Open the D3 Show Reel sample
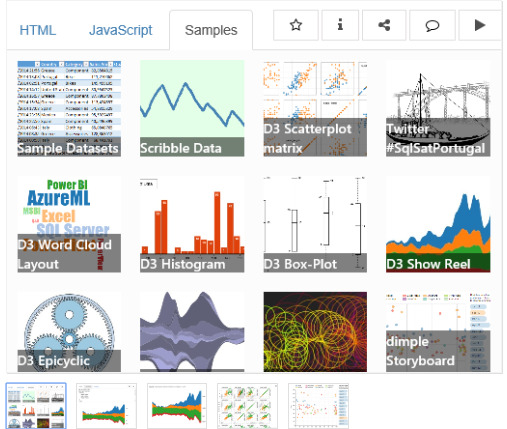The width and height of the screenshot is (507, 429). coord(438,224)
